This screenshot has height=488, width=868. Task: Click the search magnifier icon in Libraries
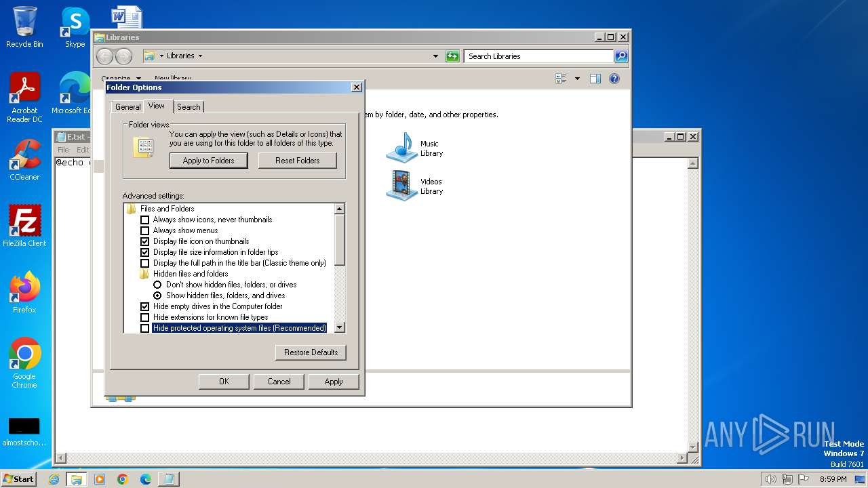pyautogui.click(x=620, y=56)
